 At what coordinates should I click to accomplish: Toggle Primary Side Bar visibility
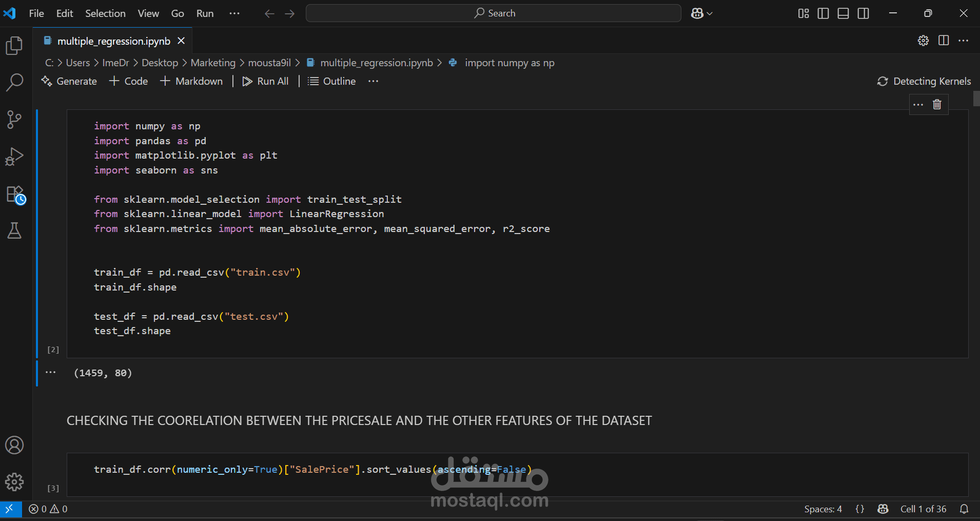[823, 13]
